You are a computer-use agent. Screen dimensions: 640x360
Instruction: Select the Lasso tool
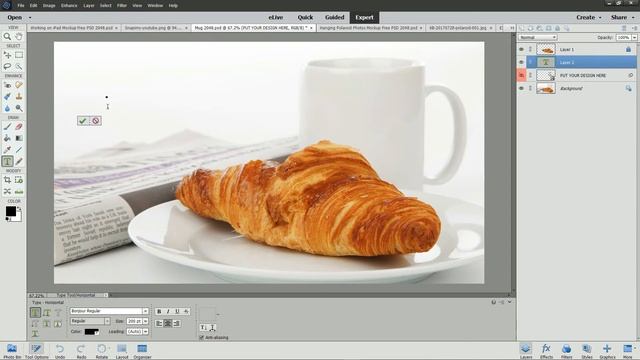[x=7, y=66]
